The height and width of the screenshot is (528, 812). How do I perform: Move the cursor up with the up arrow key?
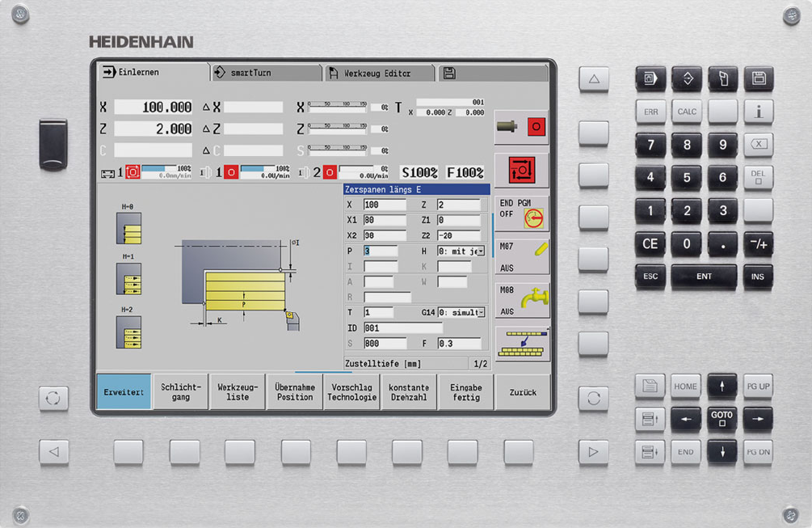pos(722,386)
